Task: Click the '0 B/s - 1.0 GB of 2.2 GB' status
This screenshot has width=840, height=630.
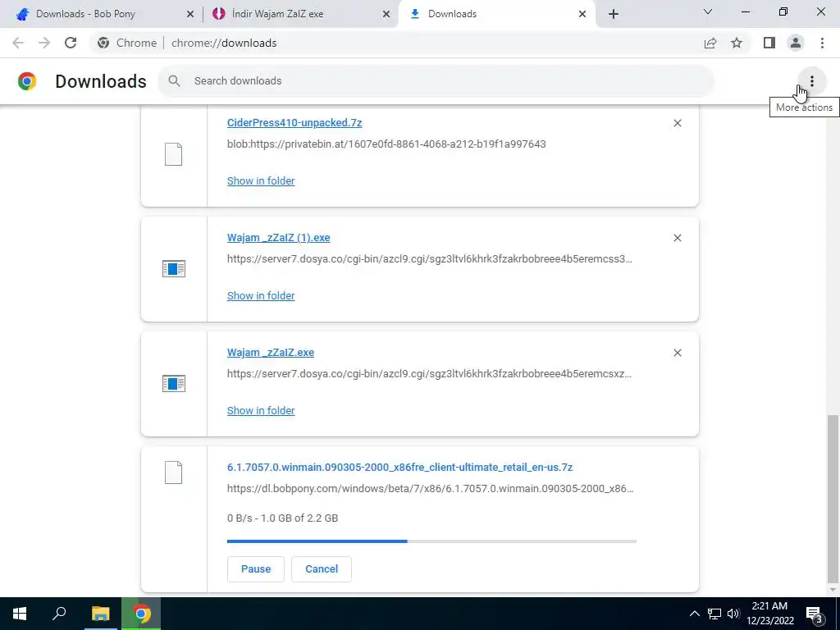Action: 282,518
